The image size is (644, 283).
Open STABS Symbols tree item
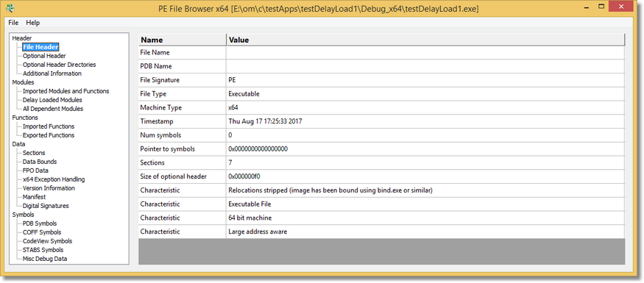pyautogui.click(x=43, y=250)
